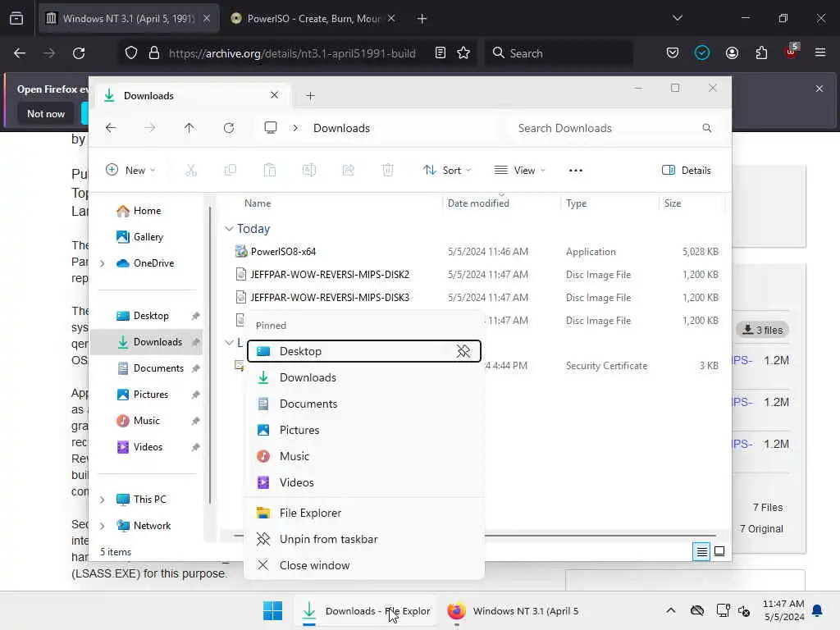Open the Firefox hamburger menu
Image resolution: width=840 pixels, height=630 pixels.
[x=819, y=53]
